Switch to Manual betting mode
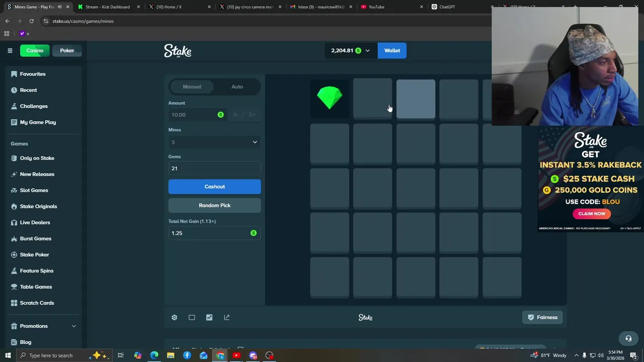644x362 pixels. [192, 86]
